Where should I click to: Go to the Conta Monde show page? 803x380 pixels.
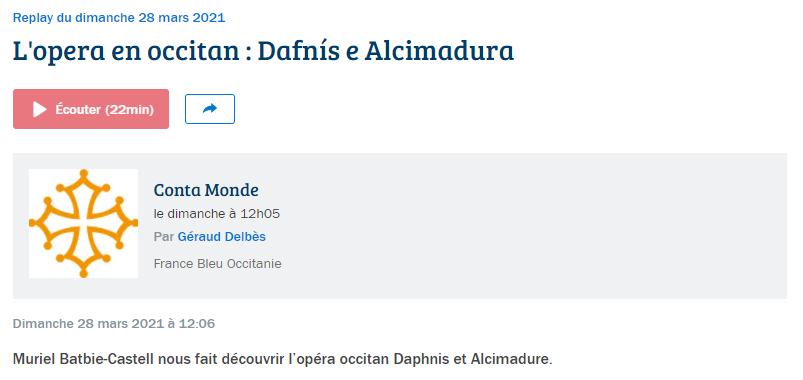click(x=206, y=190)
